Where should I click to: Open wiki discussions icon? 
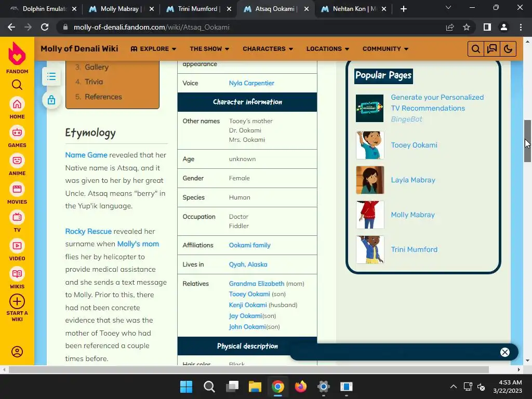492,49
